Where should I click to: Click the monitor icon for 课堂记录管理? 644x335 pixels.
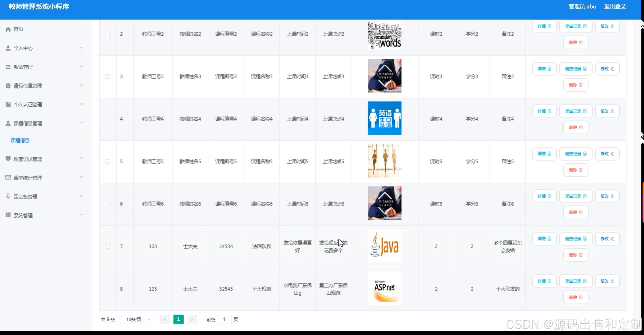tap(8, 158)
